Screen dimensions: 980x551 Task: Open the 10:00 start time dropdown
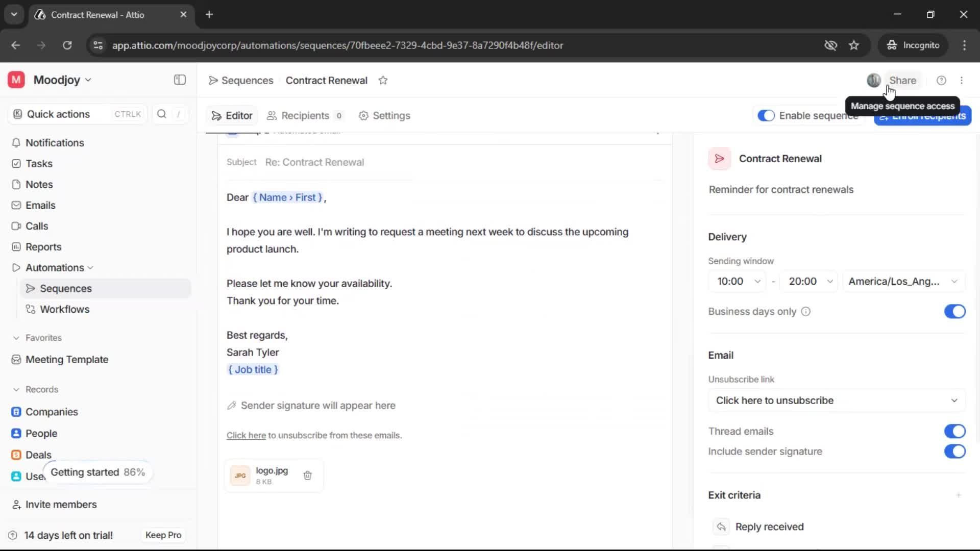737,282
